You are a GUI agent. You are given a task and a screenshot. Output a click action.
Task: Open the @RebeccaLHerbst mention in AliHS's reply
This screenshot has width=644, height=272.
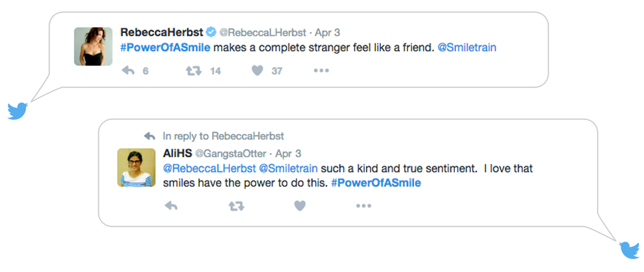pyautogui.click(x=209, y=168)
